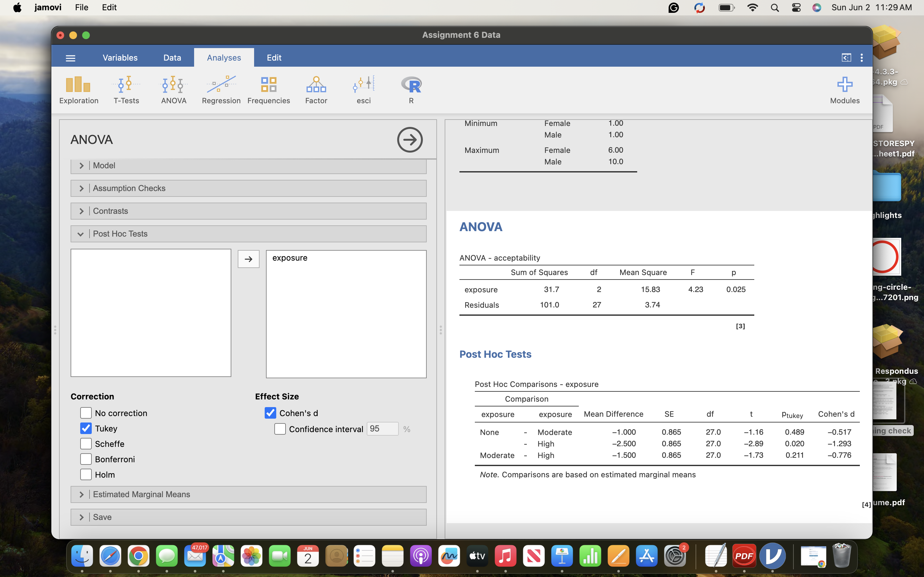Open the esci module icon
Screen dimensions: 924x577
pos(364,90)
